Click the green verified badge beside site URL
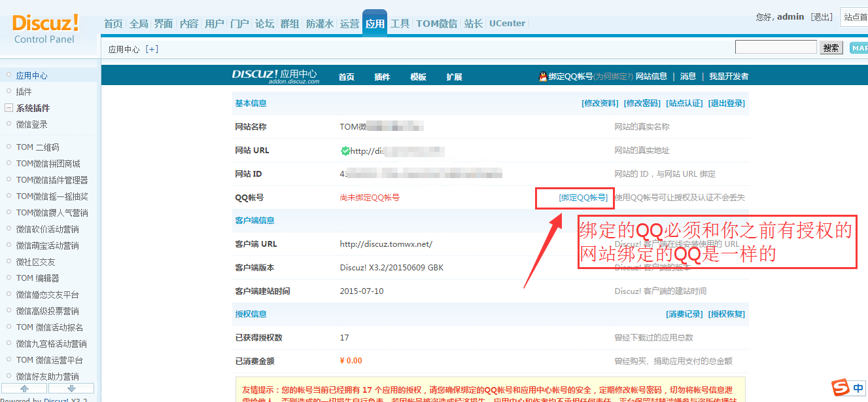The height and width of the screenshot is (402, 868). point(345,151)
